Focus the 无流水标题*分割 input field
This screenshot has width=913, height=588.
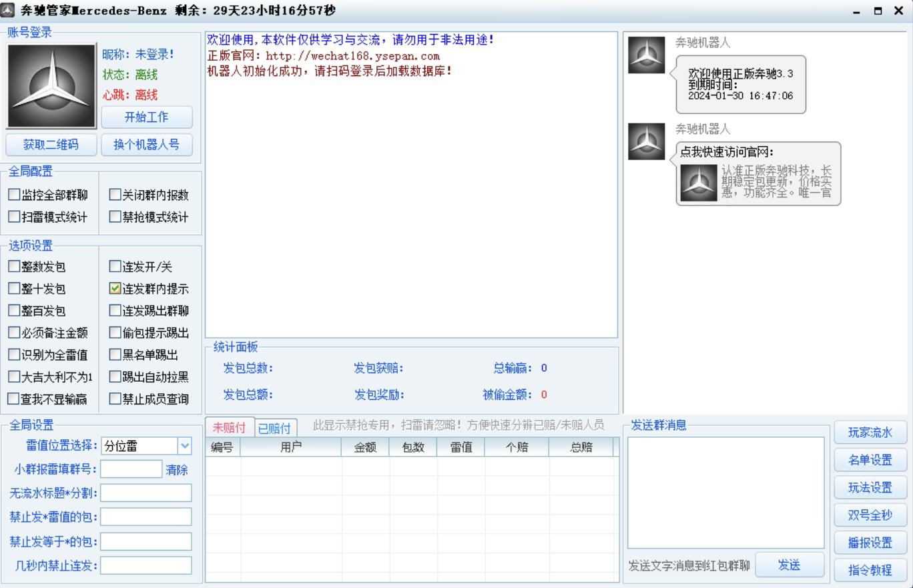[146, 493]
